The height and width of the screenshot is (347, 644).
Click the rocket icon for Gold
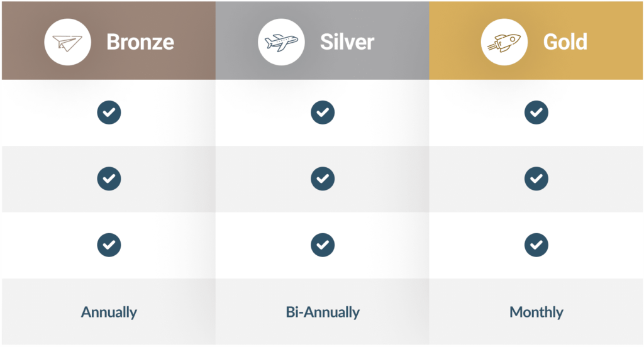pos(504,41)
